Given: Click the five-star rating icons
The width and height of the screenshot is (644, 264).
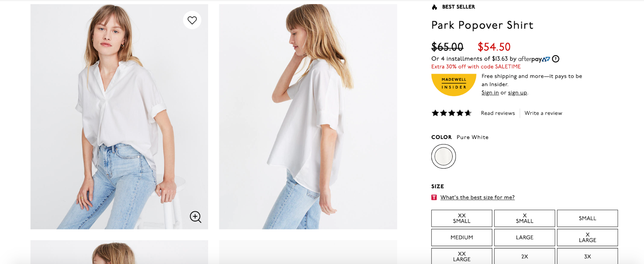Looking at the screenshot, I should point(452,113).
